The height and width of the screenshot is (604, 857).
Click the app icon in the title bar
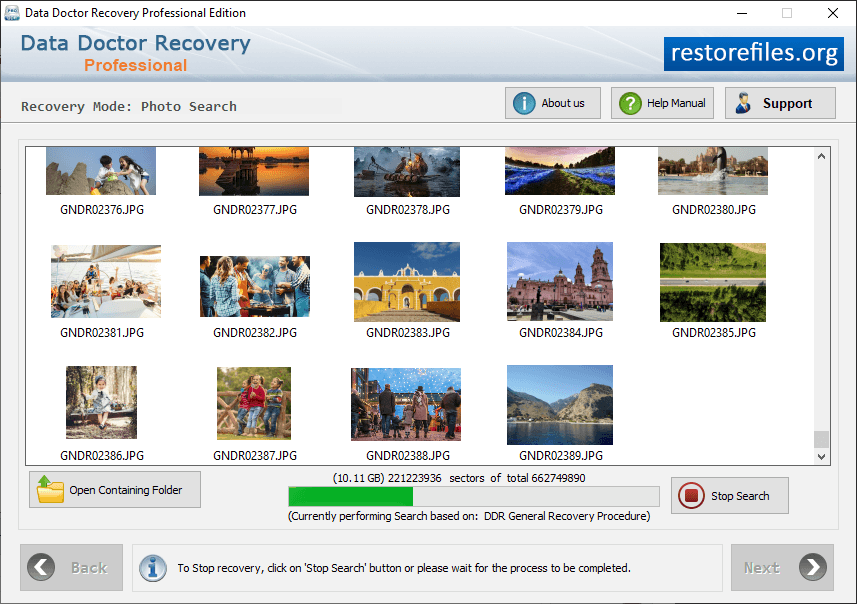11,13
